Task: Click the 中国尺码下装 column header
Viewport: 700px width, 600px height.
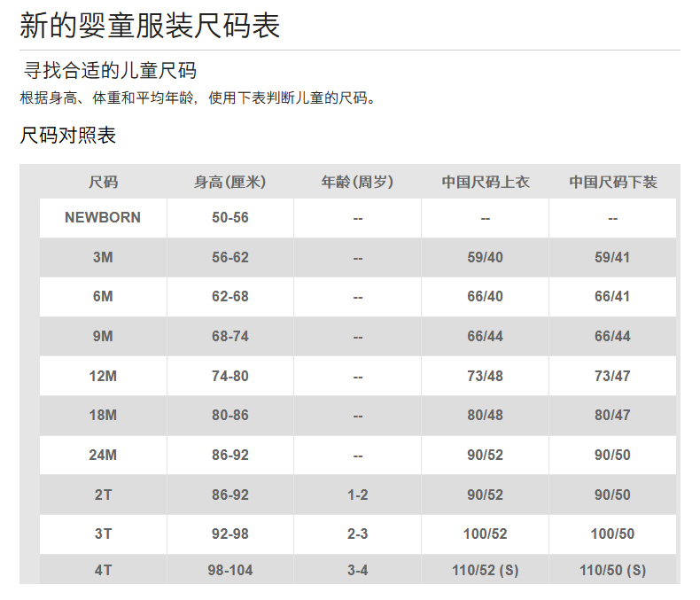Action: (613, 183)
